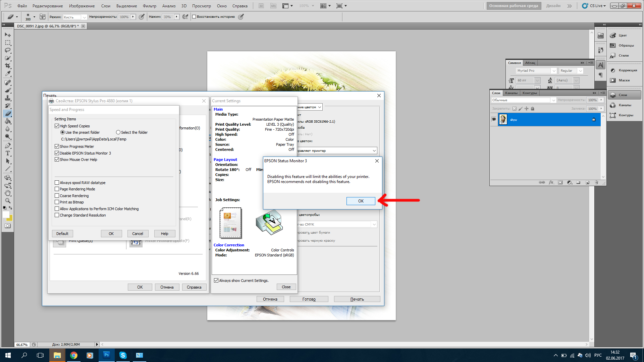This screenshot has height=362, width=644.
Task: Select the Clone Stamp tool
Action: [8, 98]
